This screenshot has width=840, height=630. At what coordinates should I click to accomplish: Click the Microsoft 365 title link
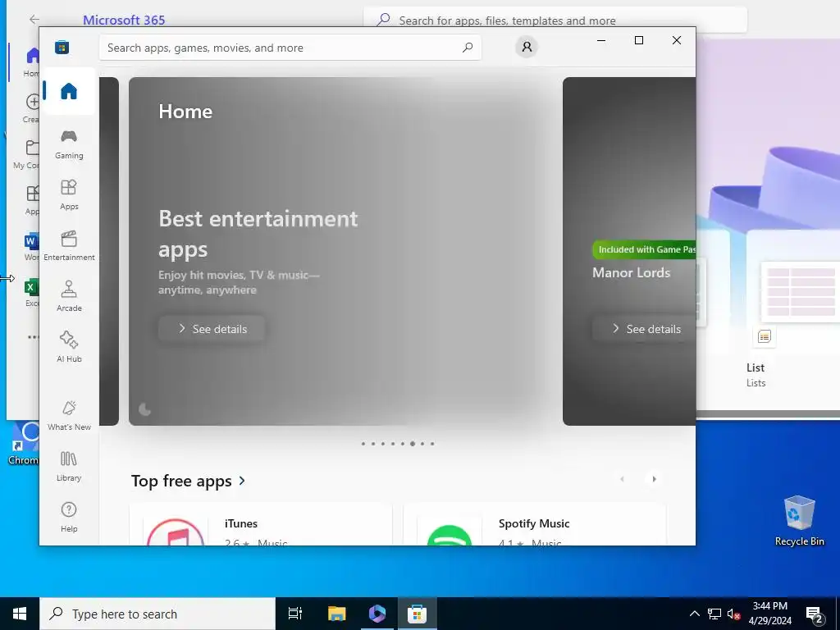[x=124, y=21]
